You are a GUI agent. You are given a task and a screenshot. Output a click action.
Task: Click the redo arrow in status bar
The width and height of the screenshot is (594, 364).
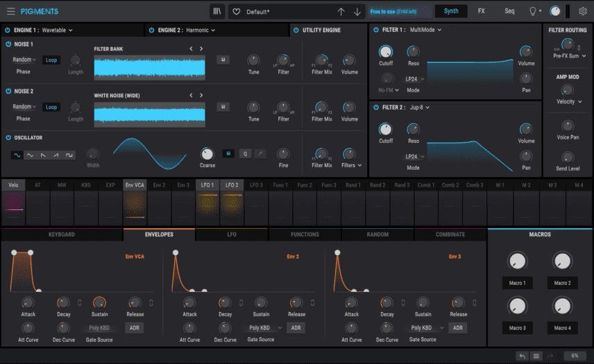pos(550,356)
